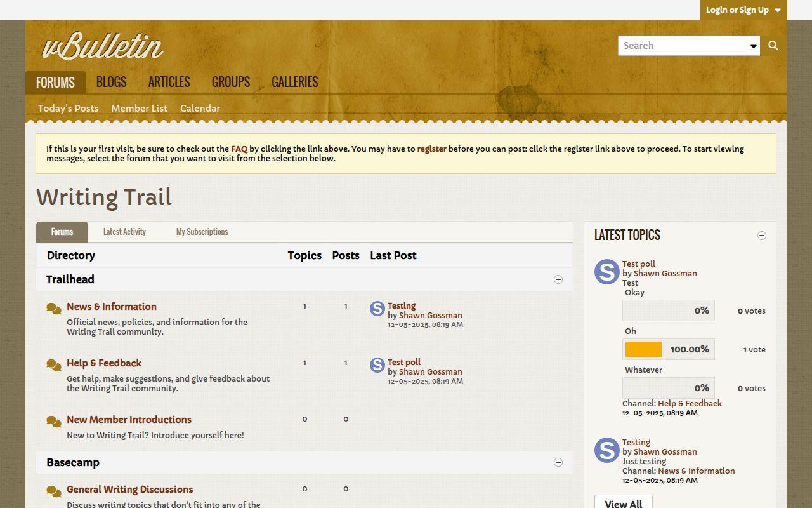Click the vBulletin logo
The width and height of the screenshot is (812, 508).
[x=102, y=47]
